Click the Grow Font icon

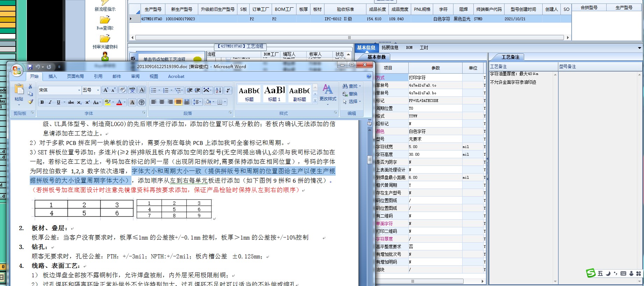[106, 90]
